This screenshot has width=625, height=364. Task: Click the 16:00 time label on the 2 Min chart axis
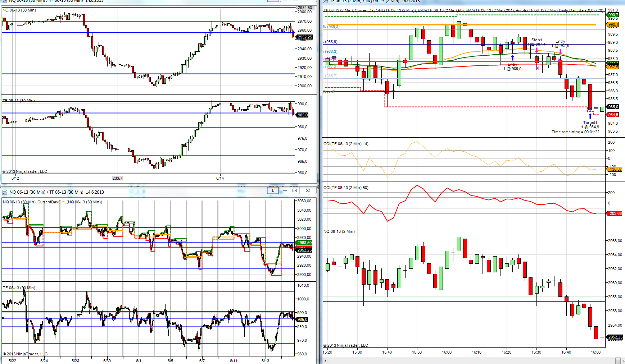click(447, 352)
